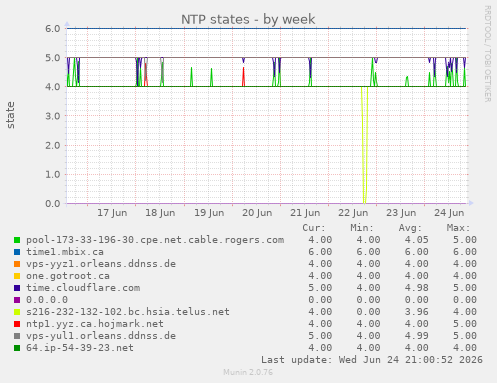
Task: Click the '21 Jun' x-axis label
Action: (x=305, y=213)
